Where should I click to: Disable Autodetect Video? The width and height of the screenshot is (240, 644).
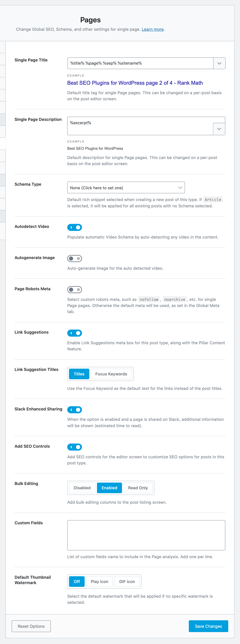tap(74, 227)
